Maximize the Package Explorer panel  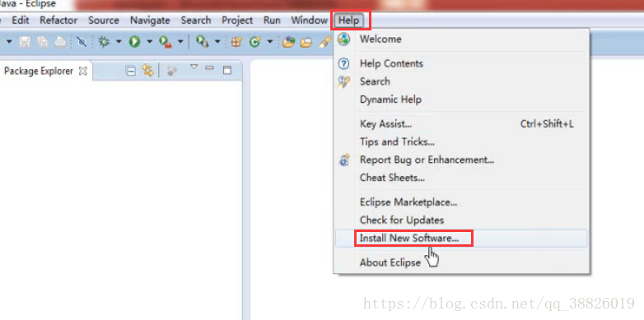click(x=227, y=71)
